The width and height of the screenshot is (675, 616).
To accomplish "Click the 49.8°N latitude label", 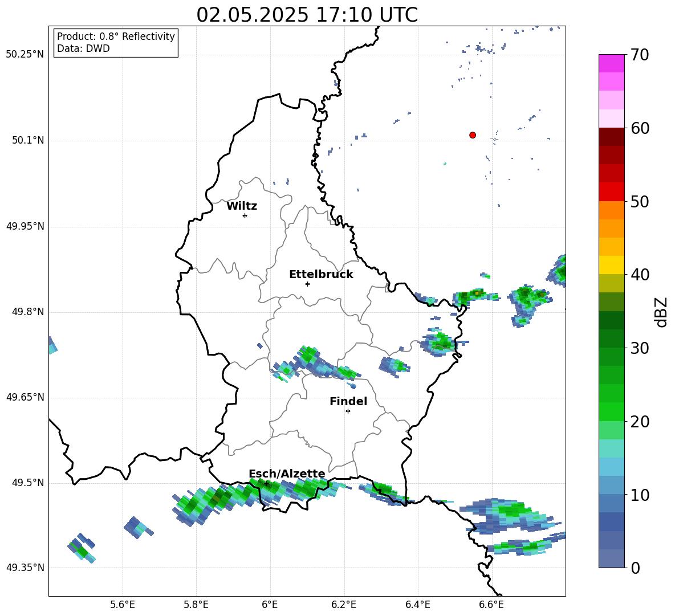I will 28,312.
